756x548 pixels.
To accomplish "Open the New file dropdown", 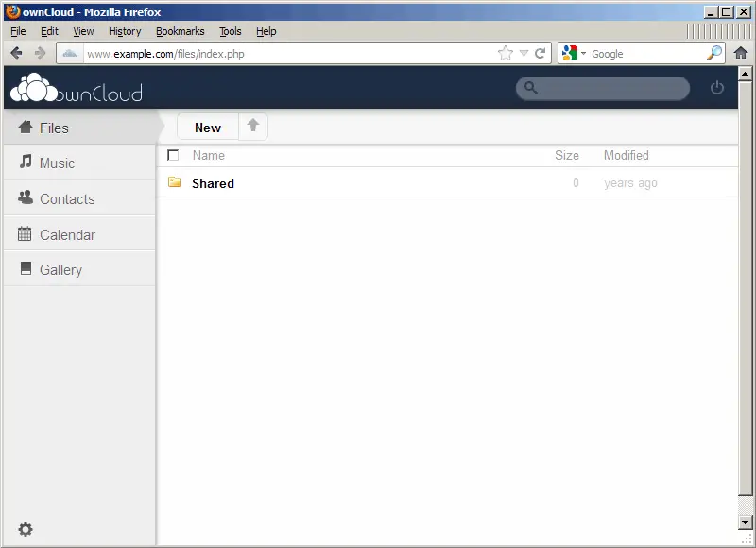I will [208, 128].
